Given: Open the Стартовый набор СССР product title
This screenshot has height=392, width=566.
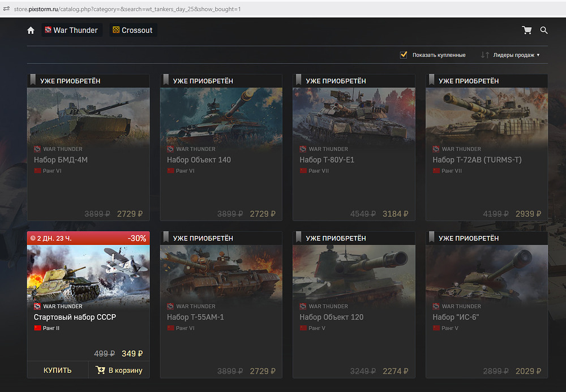Looking at the screenshot, I should (x=75, y=317).
